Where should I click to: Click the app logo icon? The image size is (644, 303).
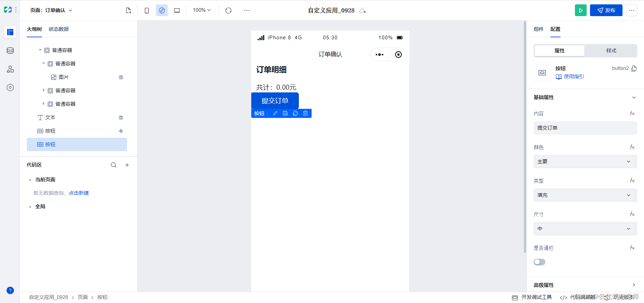pos(8,10)
